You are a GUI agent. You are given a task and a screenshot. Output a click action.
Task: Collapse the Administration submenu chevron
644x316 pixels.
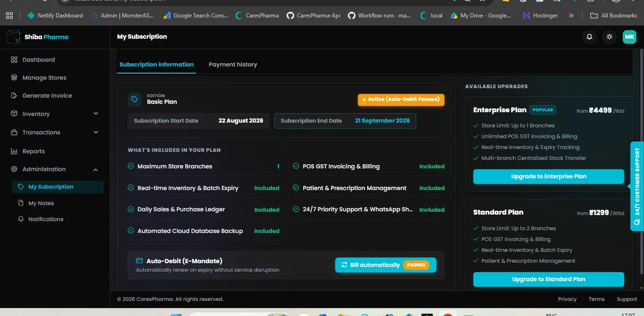[x=96, y=169]
